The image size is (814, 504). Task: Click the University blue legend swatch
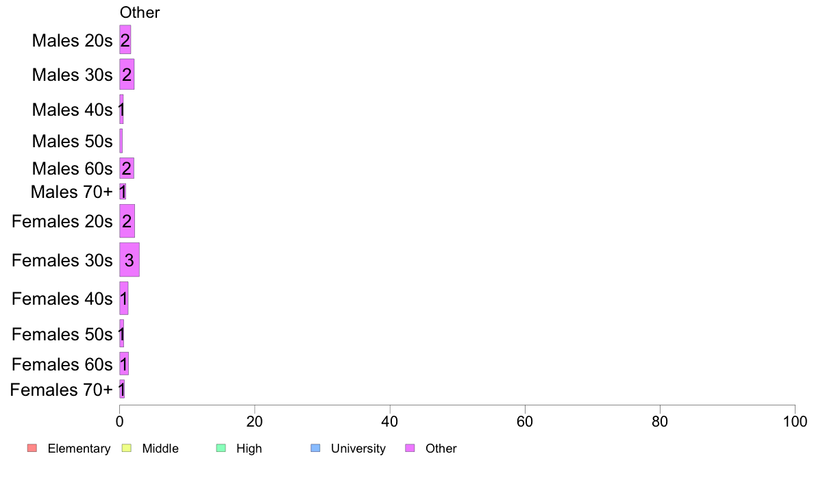(315, 448)
